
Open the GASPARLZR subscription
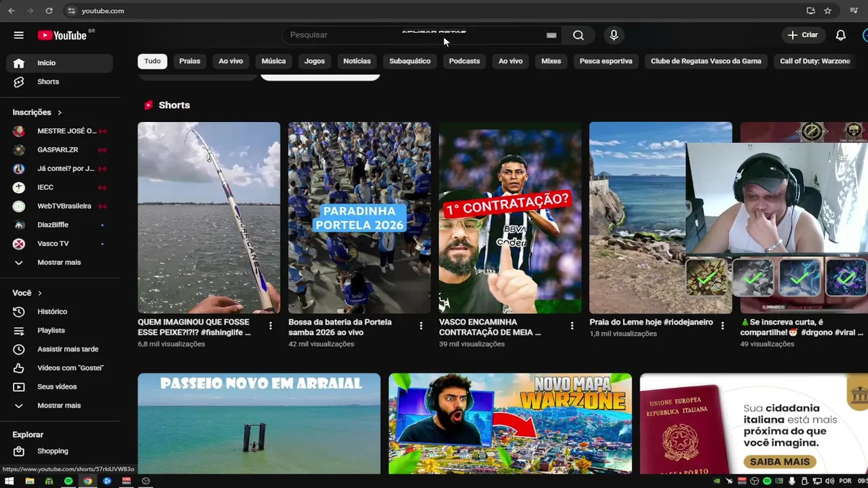click(x=60, y=150)
